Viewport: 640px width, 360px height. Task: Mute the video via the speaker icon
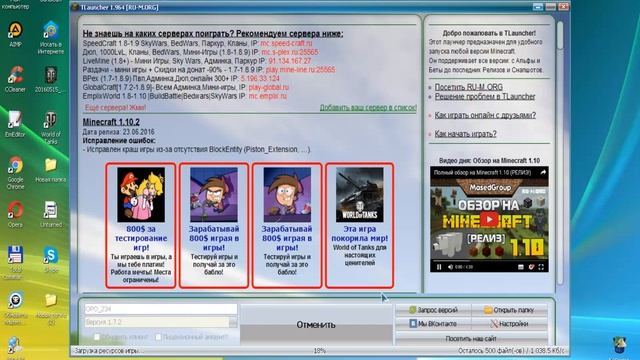pos(450,267)
